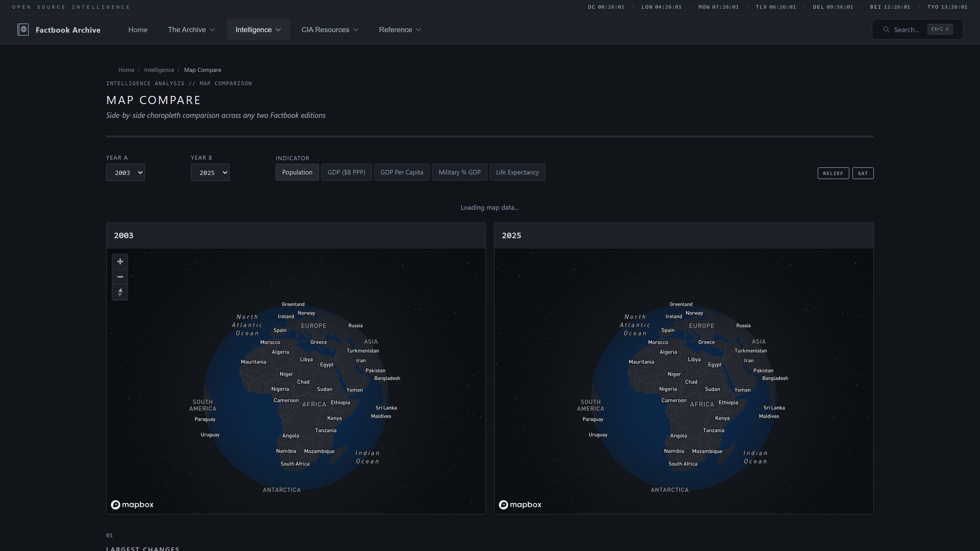This screenshot has height=551, width=980.
Task: Select the GDP Per Capita indicator
Action: click(x=401, y=172)
